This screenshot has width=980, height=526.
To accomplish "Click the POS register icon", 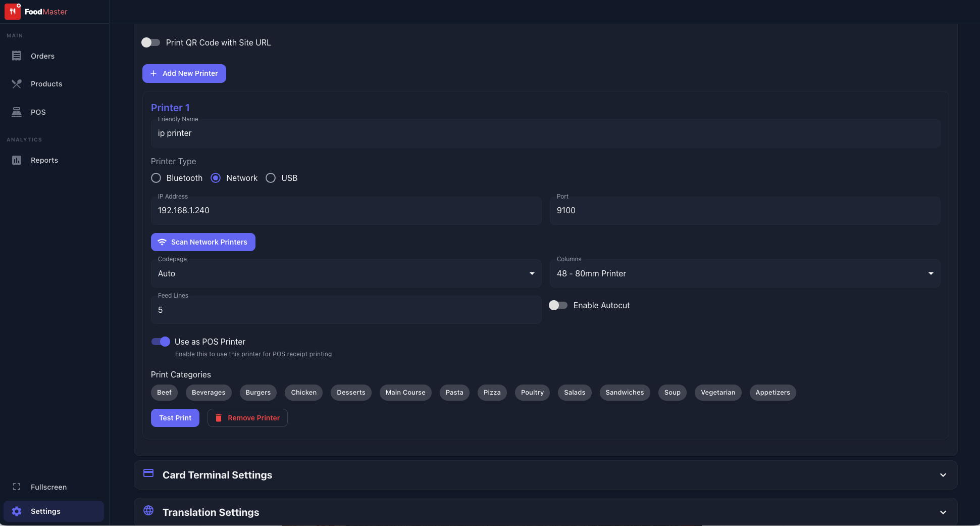I will tap(17, 112).
